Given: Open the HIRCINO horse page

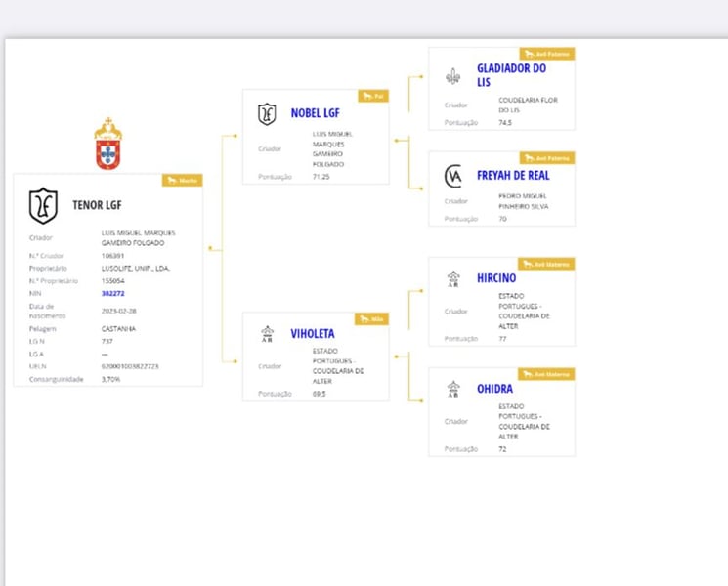Looking at the screenshot, I should (x=496, y=278).
